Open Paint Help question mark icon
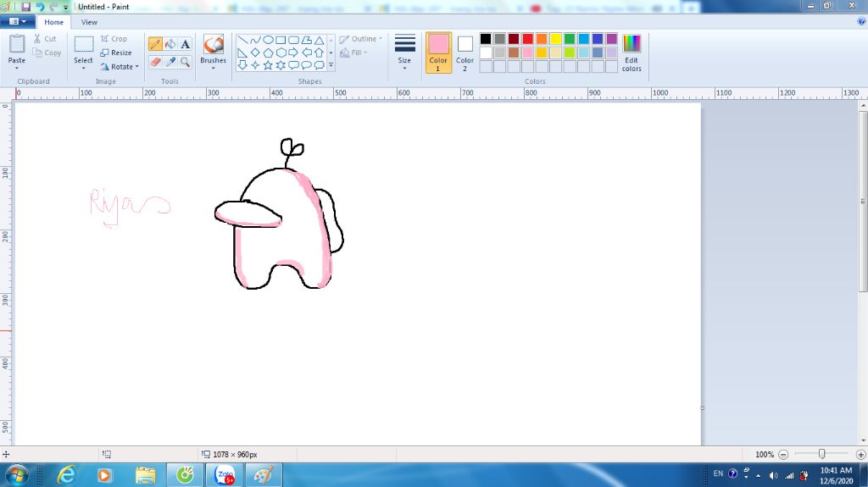The image size is (868, 487). 861,21
